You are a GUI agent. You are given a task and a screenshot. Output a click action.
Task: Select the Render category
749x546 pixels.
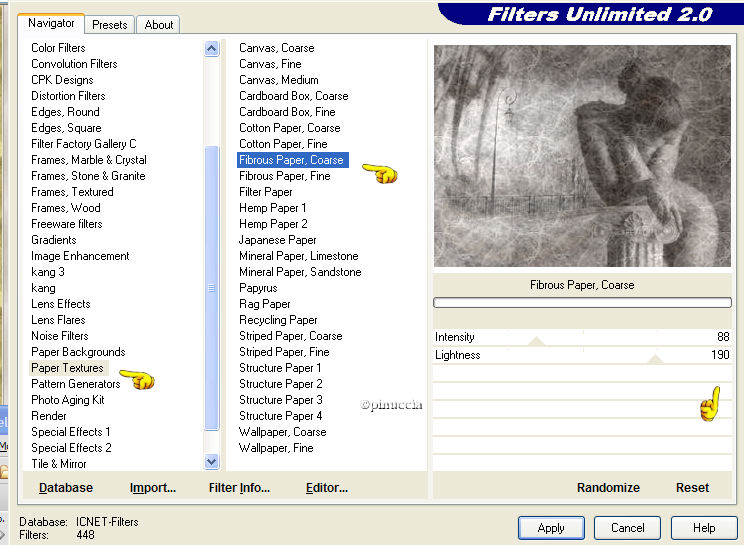[x=49, y=416]
